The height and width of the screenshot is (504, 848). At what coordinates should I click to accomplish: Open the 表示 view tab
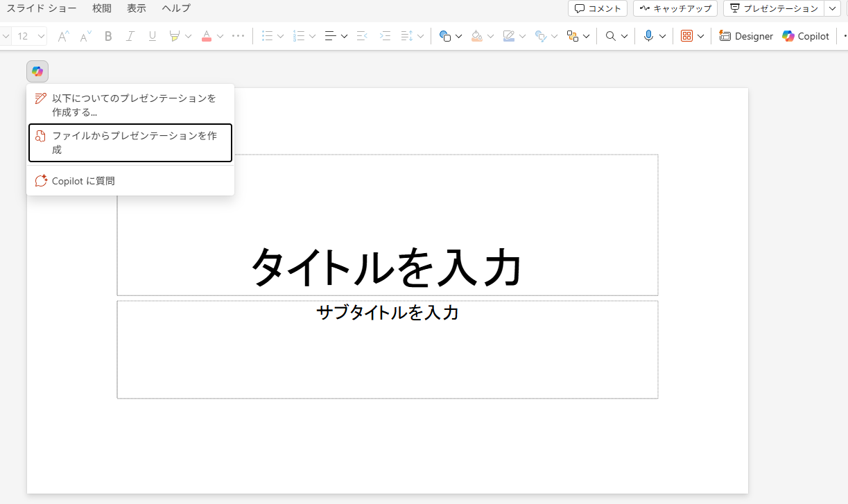[x=137, y=8]
